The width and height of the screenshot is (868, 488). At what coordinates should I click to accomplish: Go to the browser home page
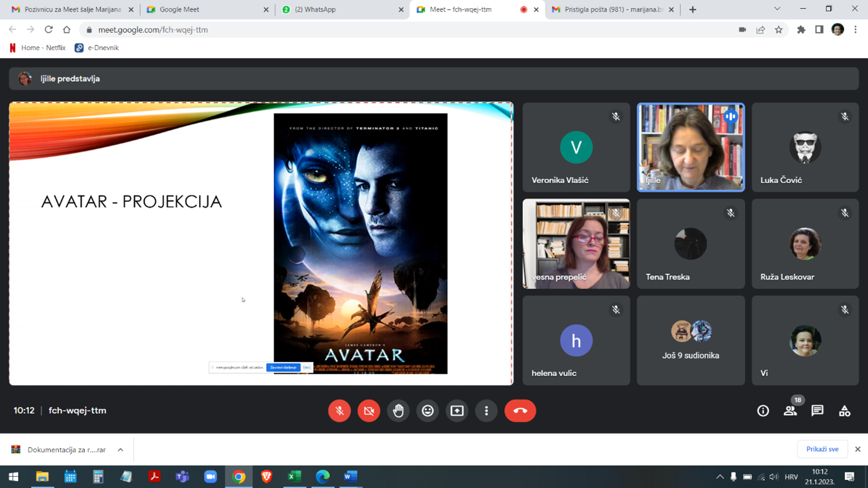(66, 29)
